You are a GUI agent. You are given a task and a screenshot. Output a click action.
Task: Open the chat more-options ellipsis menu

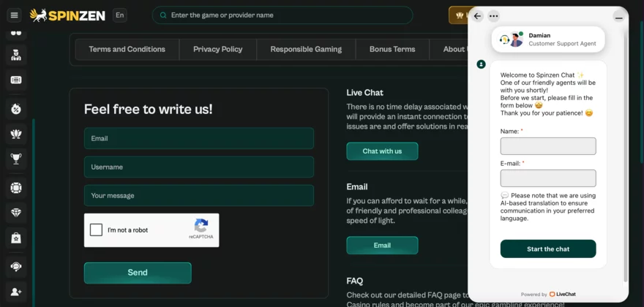(494, 16)
